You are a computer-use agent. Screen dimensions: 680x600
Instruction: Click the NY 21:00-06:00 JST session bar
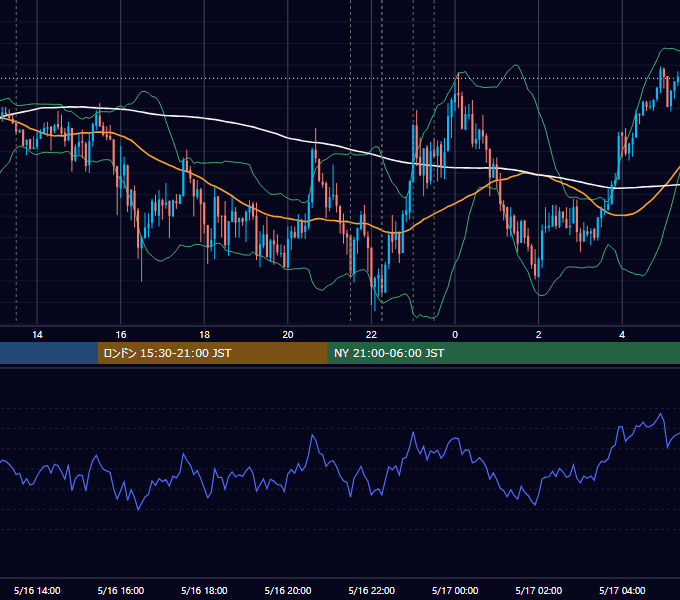click(x=503, y=353)
